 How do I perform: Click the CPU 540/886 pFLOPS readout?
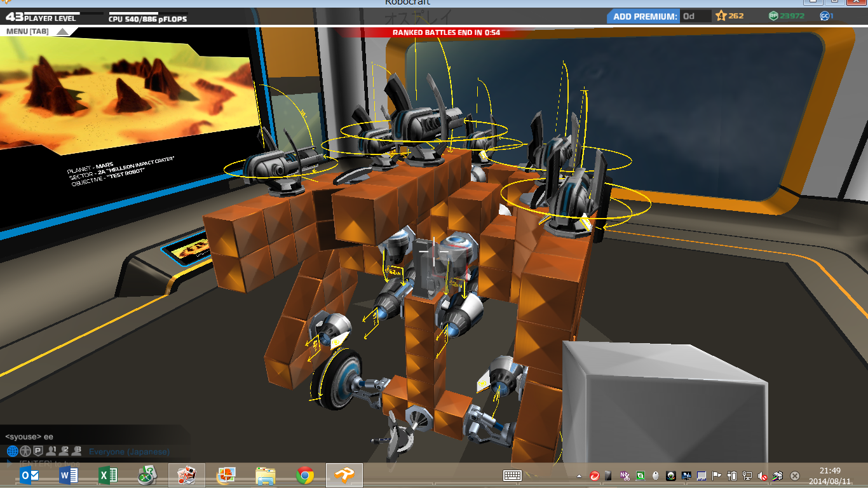147,19
